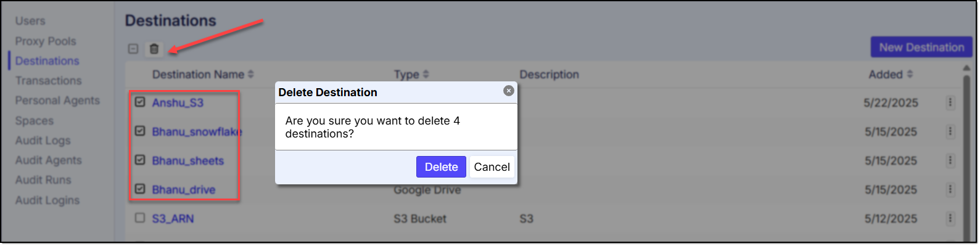Click Cancel in the delete dialog
Screen dimensions: 980x246
492,167
